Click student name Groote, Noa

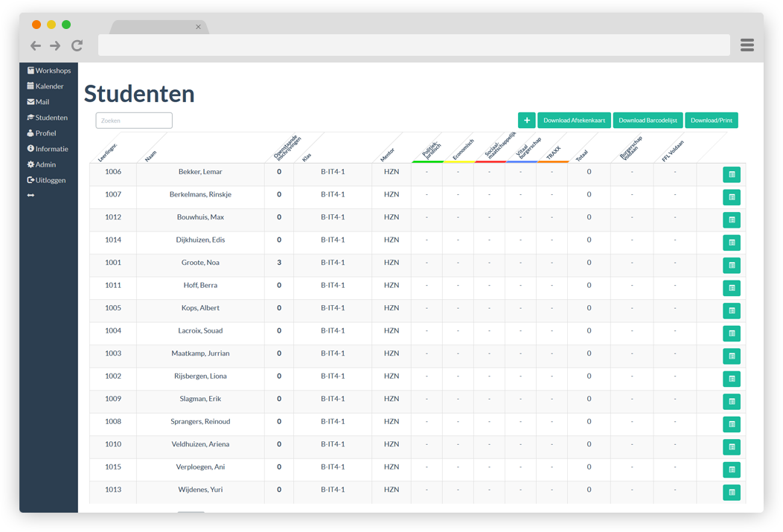pos(200,263)
